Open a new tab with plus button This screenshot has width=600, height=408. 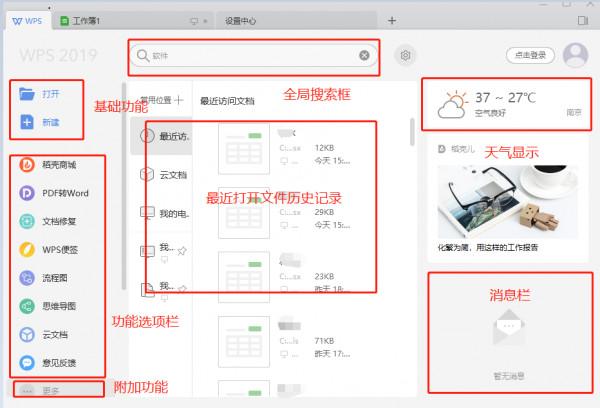click(392, 21)
